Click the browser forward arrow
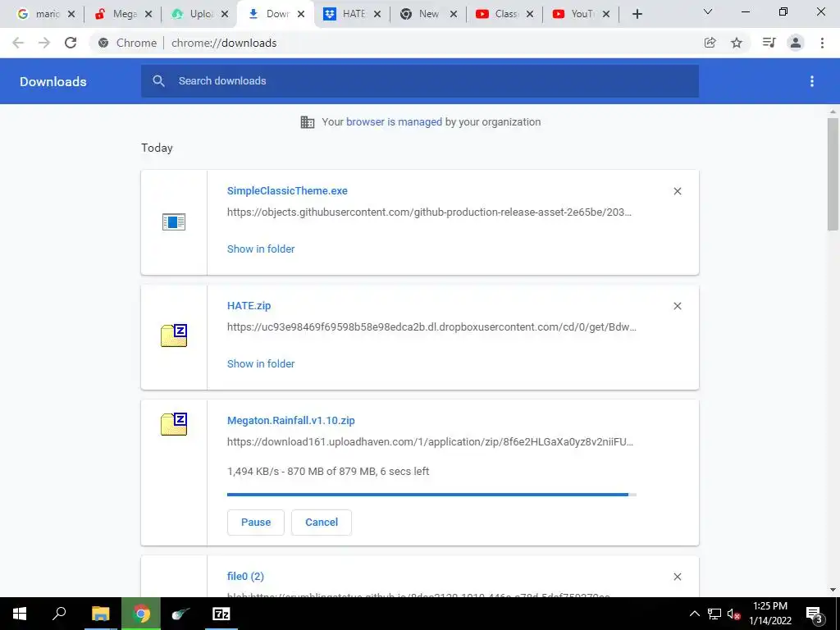 tap(44, 43)
